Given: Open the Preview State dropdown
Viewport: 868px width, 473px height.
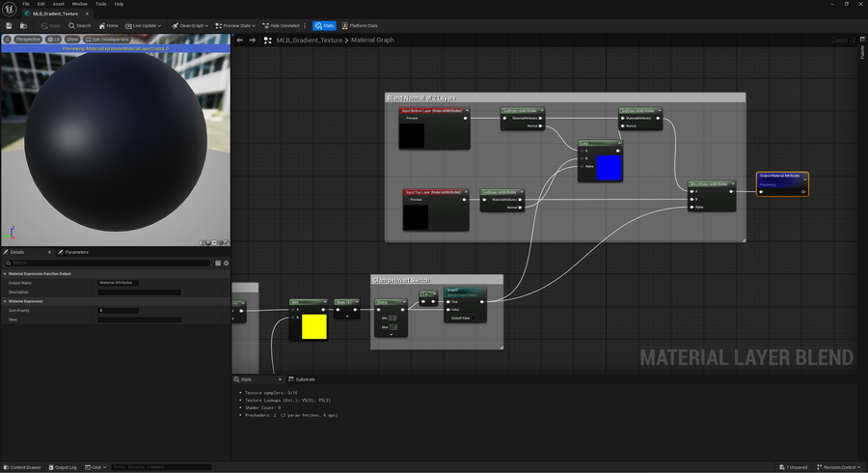Looking at the screenshot, I should 235,25.
